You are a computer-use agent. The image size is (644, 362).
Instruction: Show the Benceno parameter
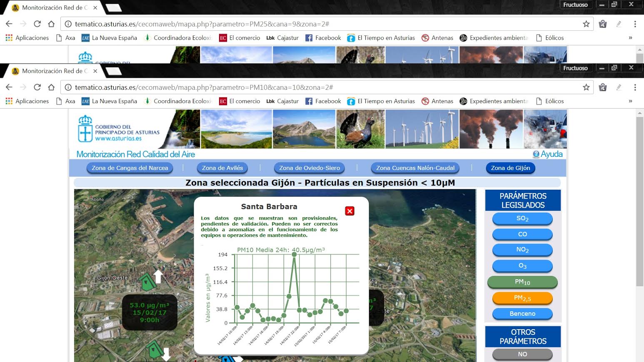point(522,314)
